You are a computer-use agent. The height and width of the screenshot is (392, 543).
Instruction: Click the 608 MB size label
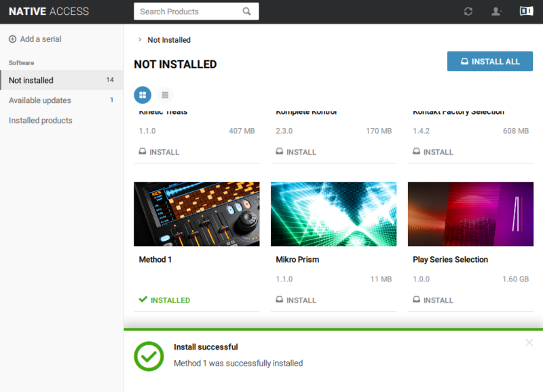point(516,131)
